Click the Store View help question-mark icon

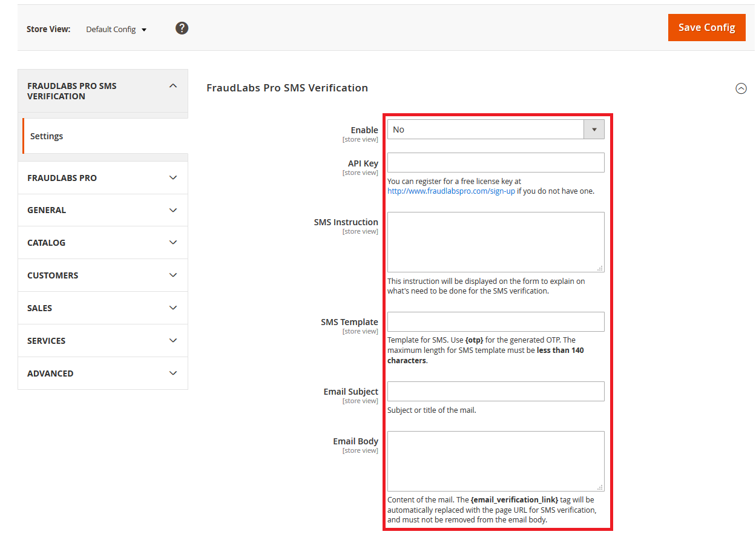point(182,28)
